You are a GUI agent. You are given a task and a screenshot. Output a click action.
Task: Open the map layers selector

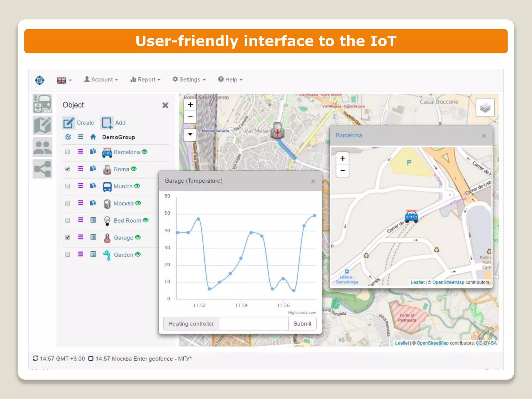click(485, 108)
